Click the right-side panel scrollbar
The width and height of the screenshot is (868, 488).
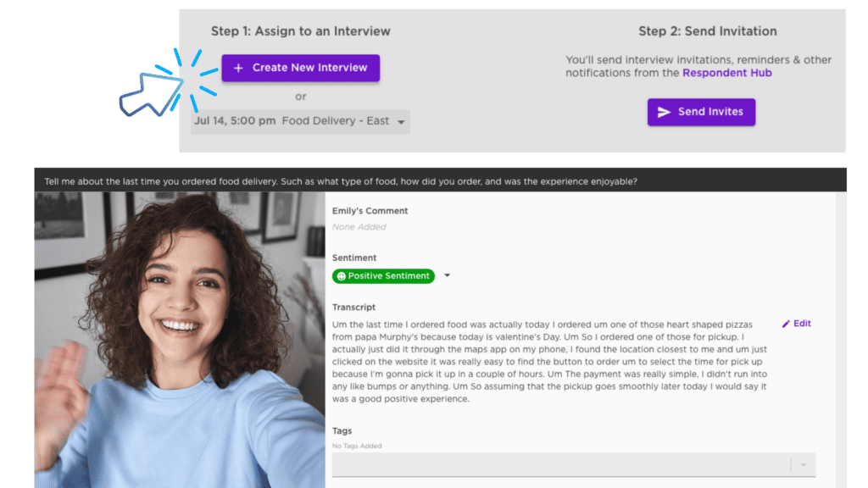click(841, 340)
